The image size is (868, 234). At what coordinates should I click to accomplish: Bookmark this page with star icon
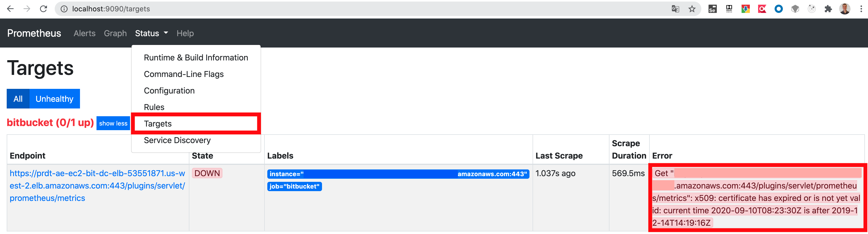point(692,9)
